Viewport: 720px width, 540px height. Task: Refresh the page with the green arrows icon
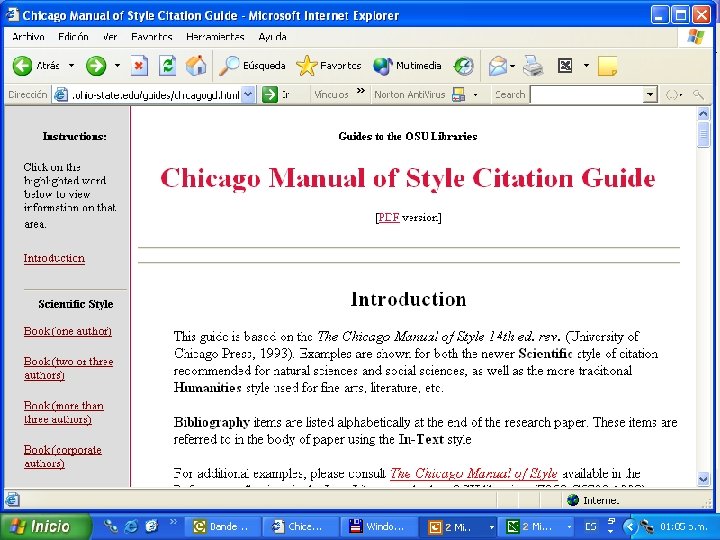(x=168, y=66)
